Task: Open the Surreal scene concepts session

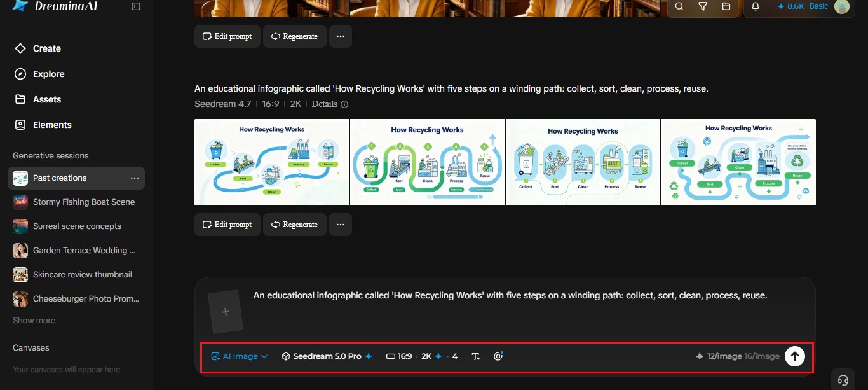Action: pyautogui.click(x=76, y=226)
